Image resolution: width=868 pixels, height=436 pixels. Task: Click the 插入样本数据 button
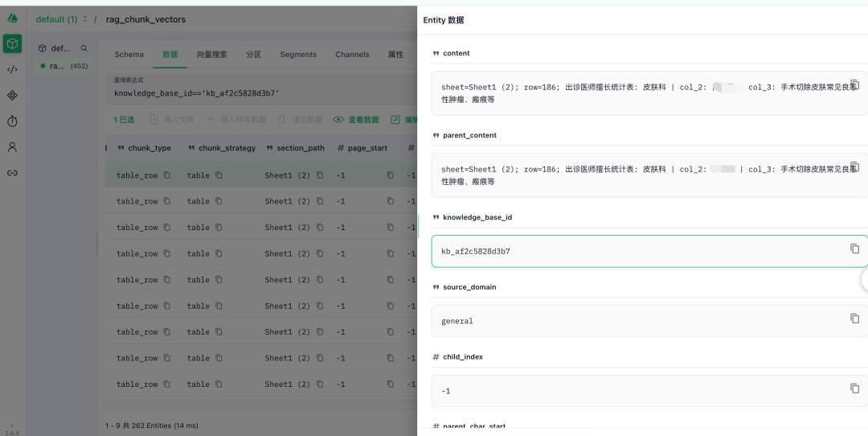point(235,120)
